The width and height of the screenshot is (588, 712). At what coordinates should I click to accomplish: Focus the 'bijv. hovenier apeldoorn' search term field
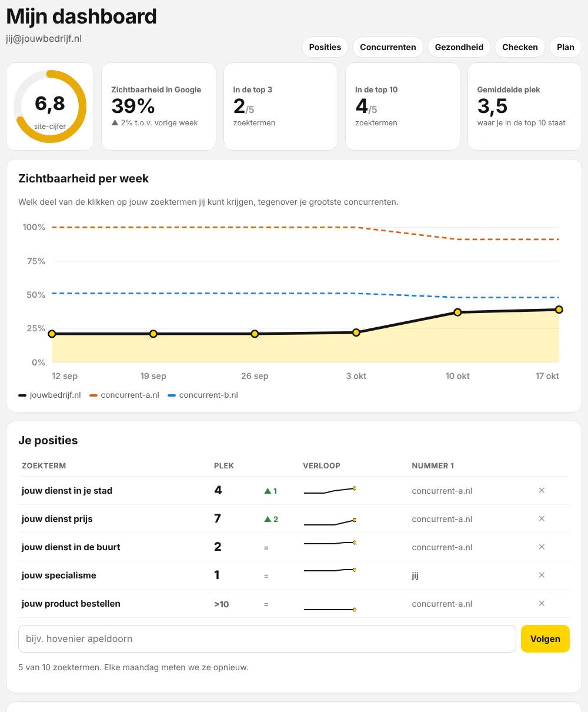(267, 638)
